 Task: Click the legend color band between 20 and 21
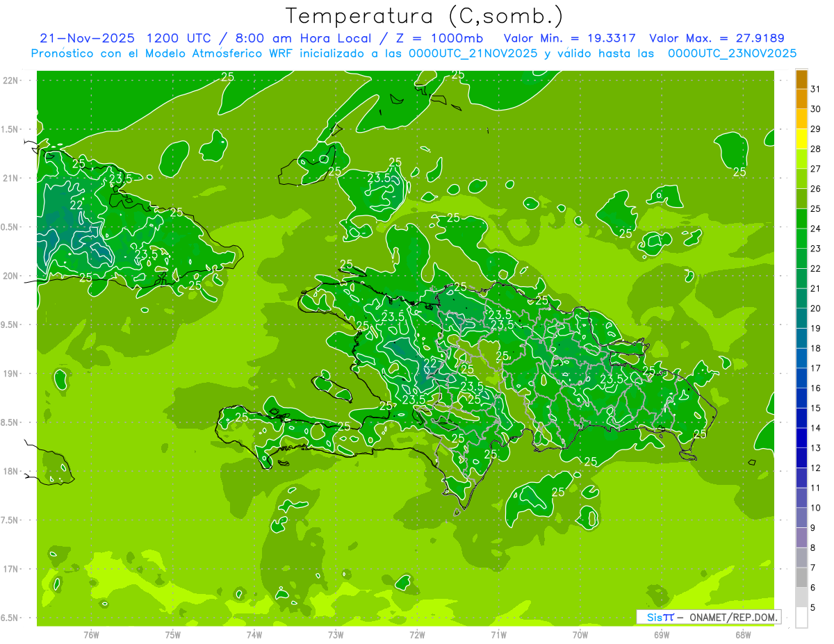(801, 298)
